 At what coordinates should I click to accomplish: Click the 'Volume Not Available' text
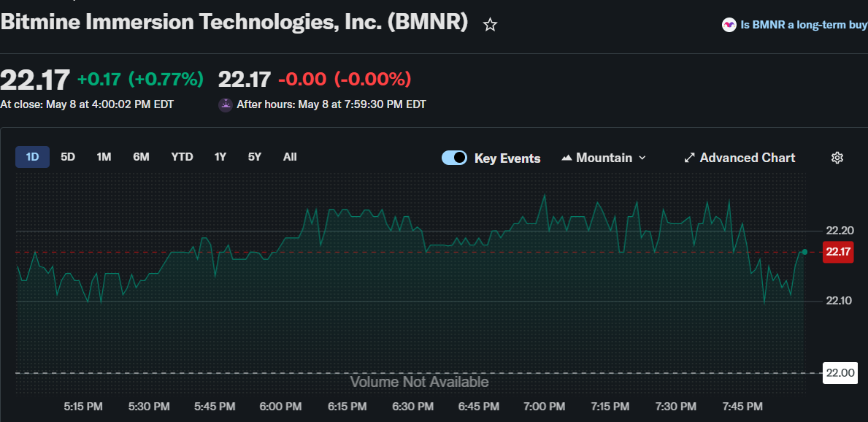420,382
